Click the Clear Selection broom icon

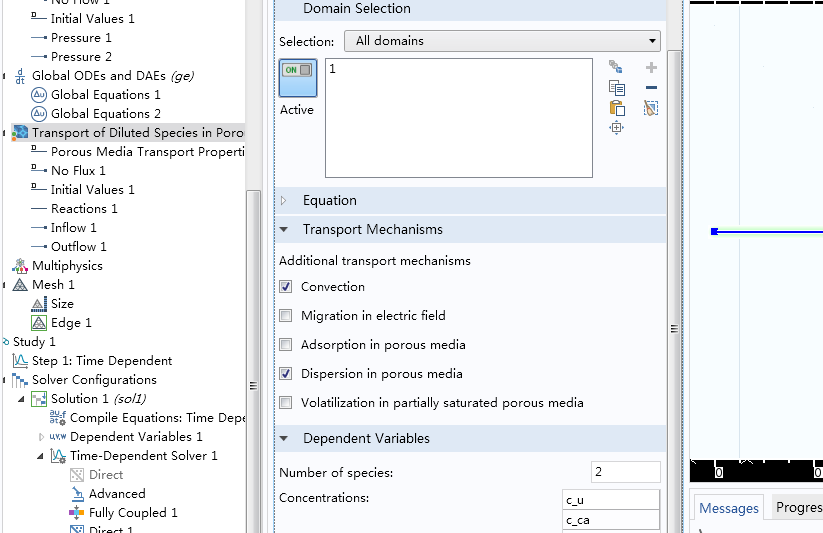click(651, 107)
